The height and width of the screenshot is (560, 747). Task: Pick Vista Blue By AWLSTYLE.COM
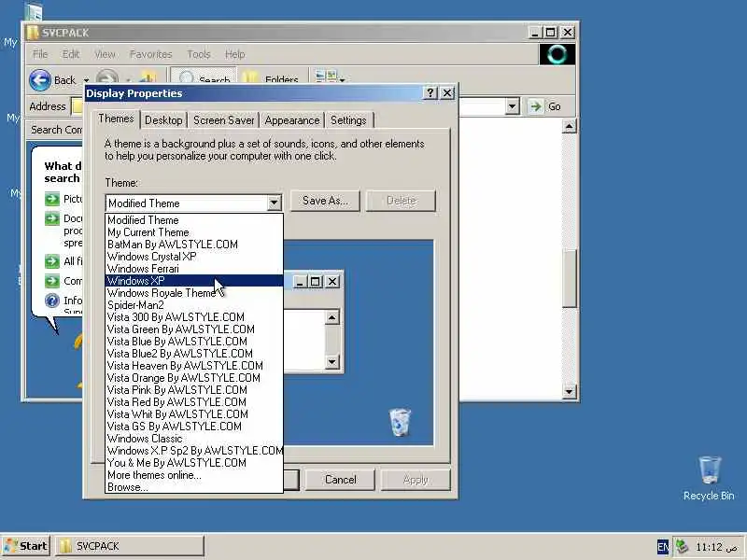click(x=194, y=342)
